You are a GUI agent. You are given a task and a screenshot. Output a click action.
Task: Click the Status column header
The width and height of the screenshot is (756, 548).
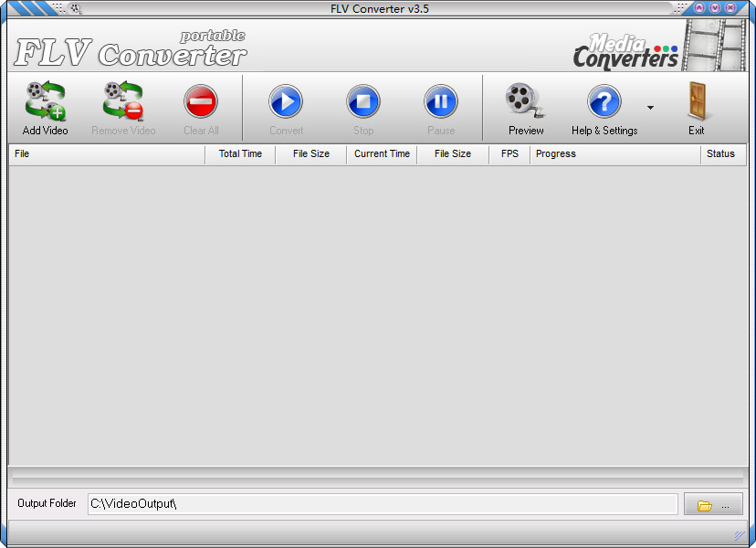click(x=722, y=153)
